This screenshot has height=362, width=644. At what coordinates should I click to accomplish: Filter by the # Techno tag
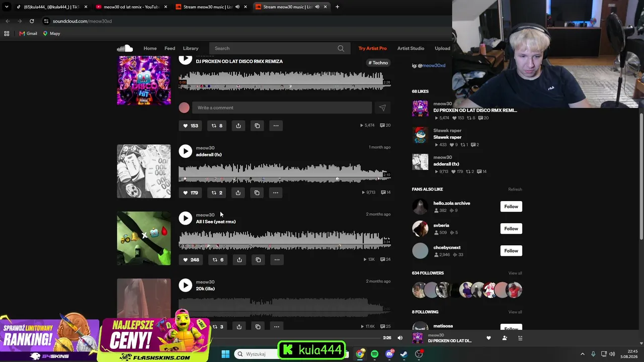(x=378, y=63)
